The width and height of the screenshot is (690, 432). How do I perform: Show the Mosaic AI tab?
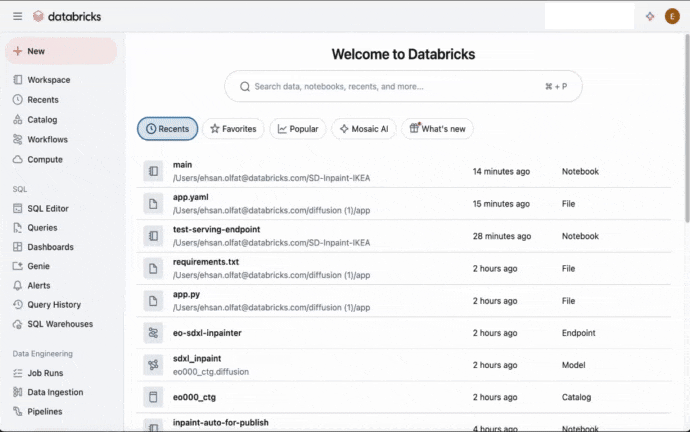click(x=364, y=129)
